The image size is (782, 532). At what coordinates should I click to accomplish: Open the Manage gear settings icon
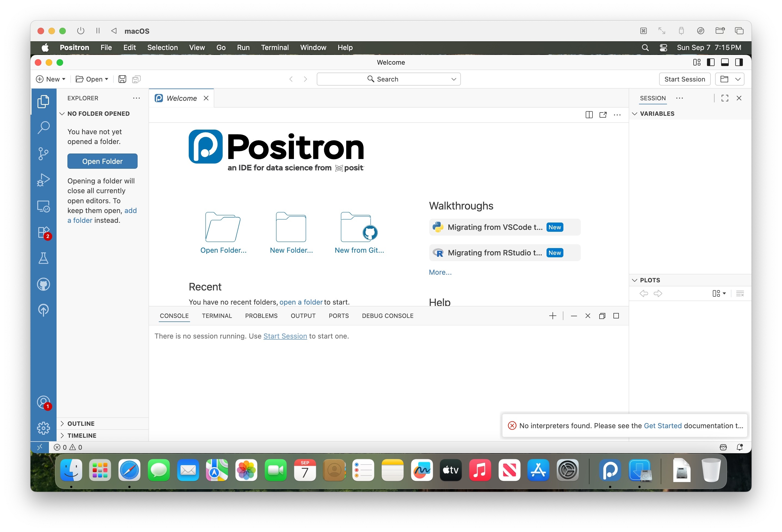point(43,428)
